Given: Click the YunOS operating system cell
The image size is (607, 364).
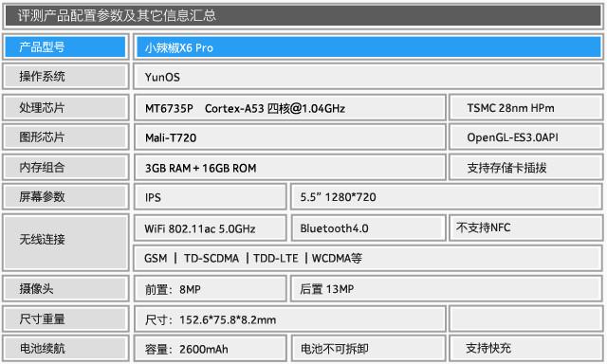Looking at the screenshot, I should pyautogui.click(x=369, y=77).
